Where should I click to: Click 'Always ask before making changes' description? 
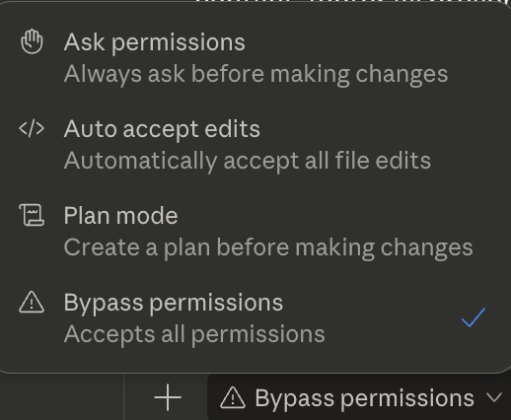point(255,74)
